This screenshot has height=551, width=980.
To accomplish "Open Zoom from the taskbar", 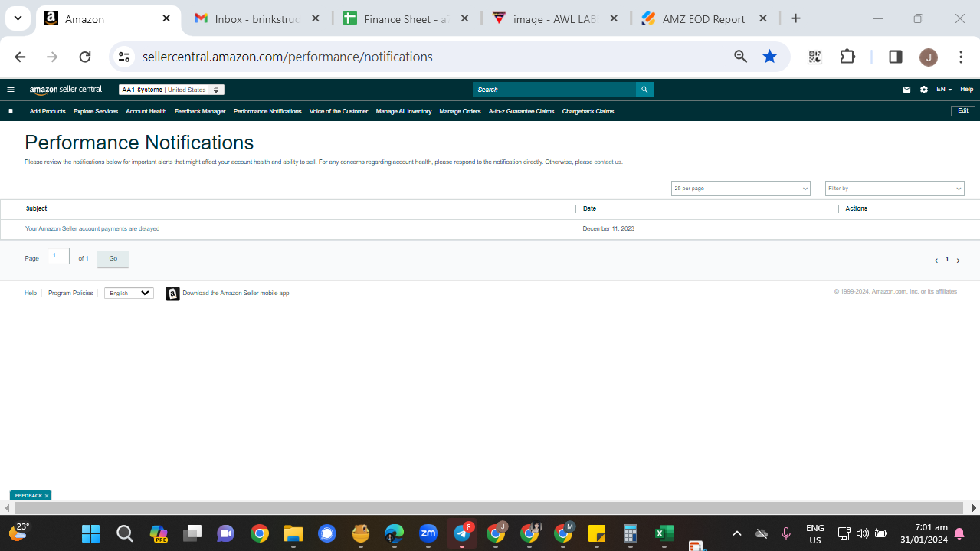I will (428, 533).
